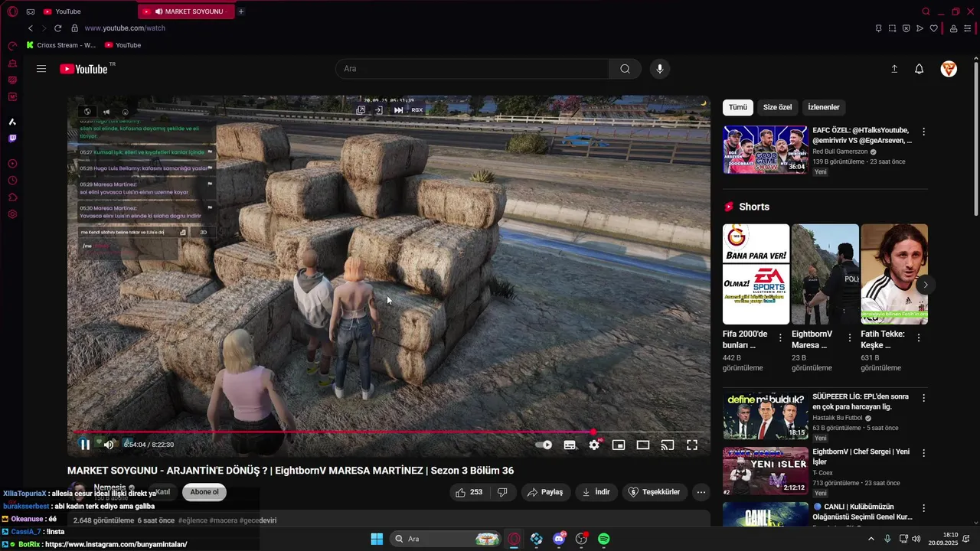Viewport: 980px width, 551px height.
Task: Skip to next with in-video forward icon
Action: pos(398,110)
